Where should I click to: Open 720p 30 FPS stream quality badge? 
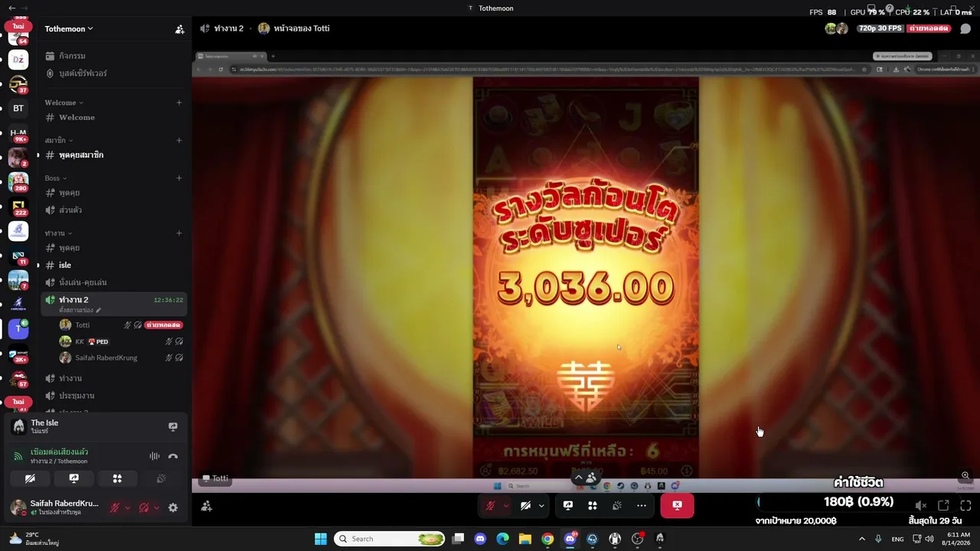pyautogui.click(x=882, y=28)
